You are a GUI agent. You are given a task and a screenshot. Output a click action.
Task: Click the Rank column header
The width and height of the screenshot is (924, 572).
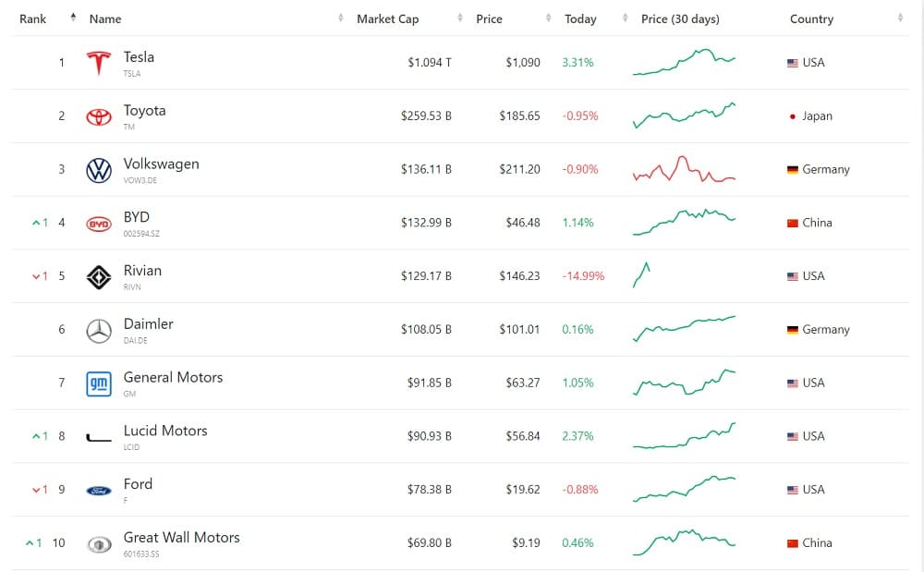pyautogui.click(x=32, y=18)
